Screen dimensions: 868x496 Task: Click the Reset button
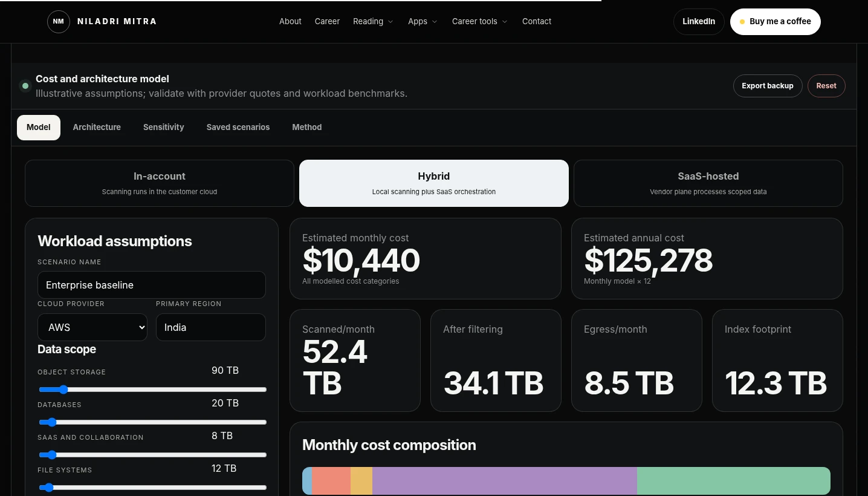coord(826,86)
